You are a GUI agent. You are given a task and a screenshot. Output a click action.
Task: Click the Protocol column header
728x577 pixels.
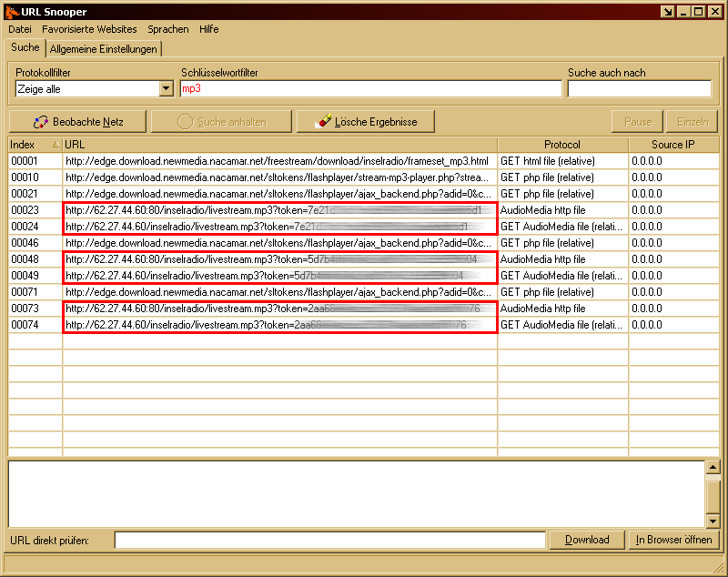(562, 145)
